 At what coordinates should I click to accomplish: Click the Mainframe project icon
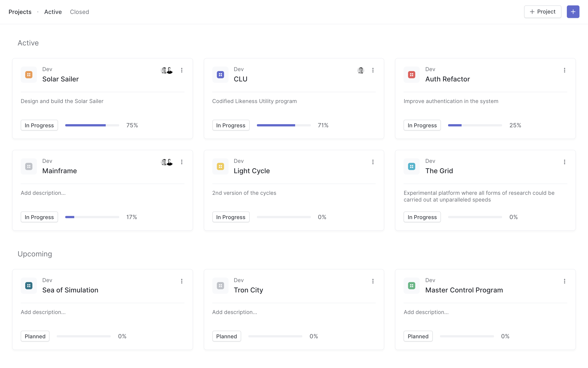29,166
